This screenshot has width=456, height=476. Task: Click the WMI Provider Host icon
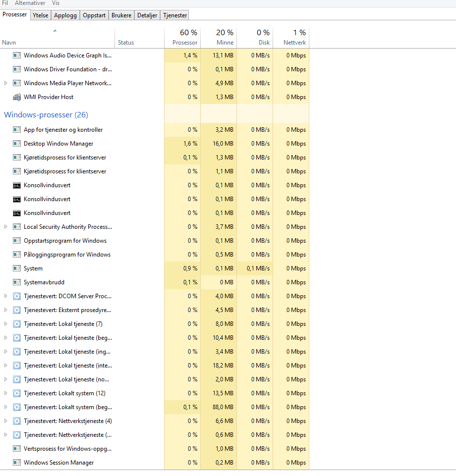[17, 97]
